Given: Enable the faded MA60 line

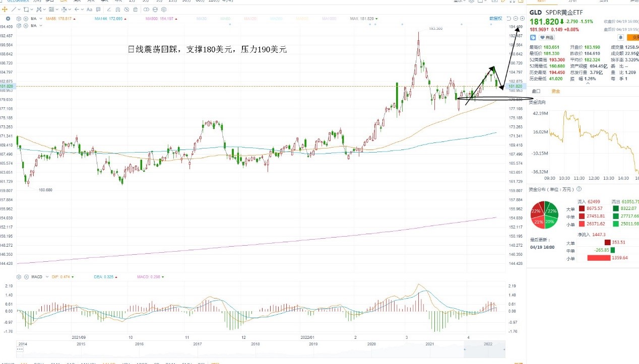Looking at the screenshot, I should point(225,19).
